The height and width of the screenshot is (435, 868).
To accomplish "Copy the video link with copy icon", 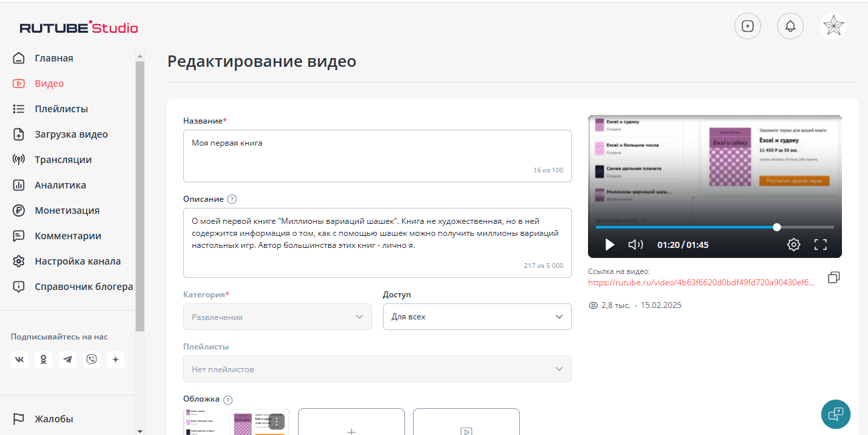I will click(833, 277).
